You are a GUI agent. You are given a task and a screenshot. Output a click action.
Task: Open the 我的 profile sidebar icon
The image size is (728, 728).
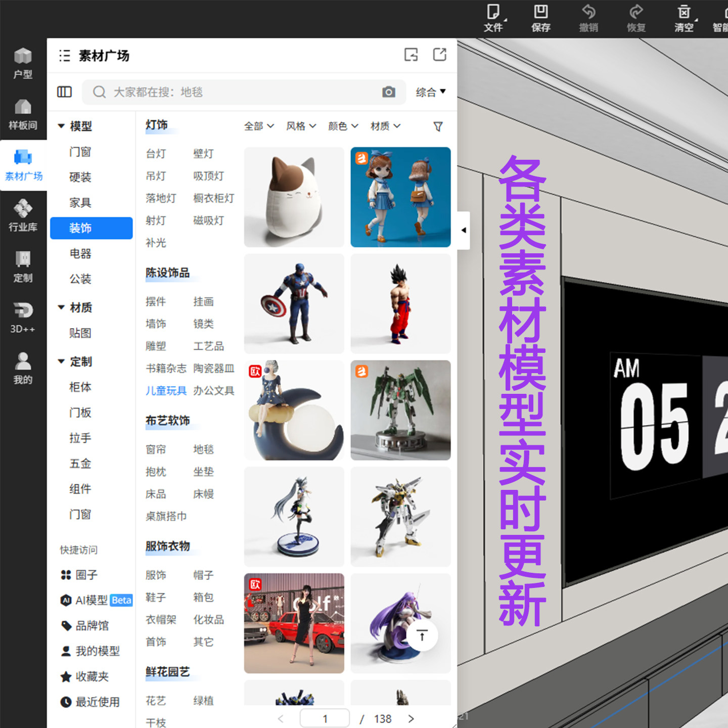click(23, 369)
